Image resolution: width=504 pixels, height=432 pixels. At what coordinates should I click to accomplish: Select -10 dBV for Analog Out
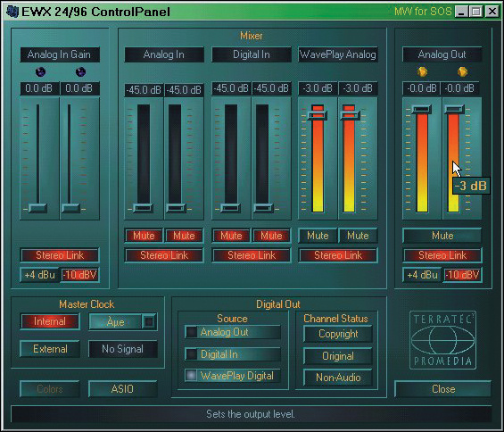463,275
